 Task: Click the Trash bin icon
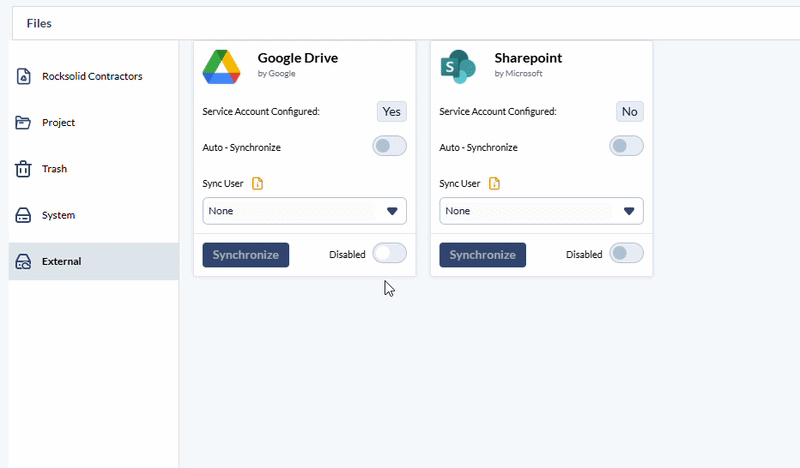coord(23,169)
